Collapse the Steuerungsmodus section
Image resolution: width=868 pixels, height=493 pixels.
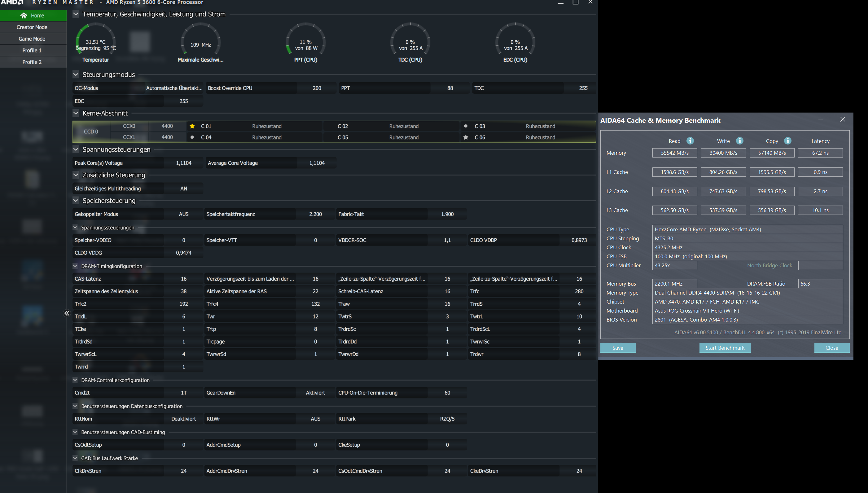[76, 74]
